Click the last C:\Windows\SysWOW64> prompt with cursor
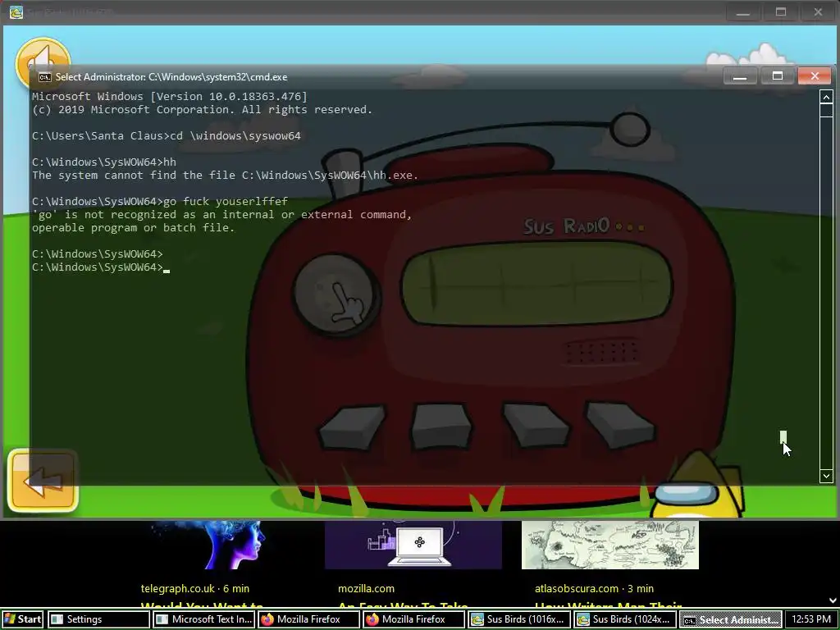The height and width of the screenshot is (630, 840). 101,267
